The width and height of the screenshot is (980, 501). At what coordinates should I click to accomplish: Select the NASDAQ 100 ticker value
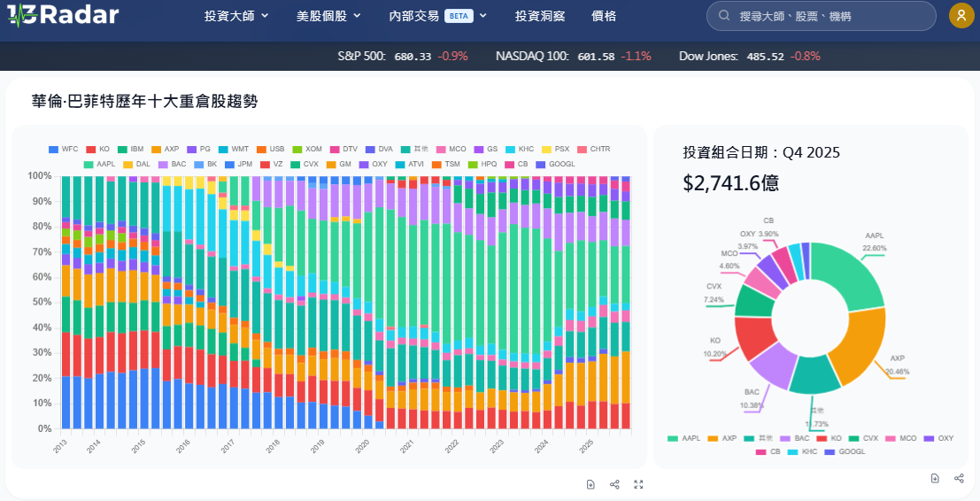point(597,57)
